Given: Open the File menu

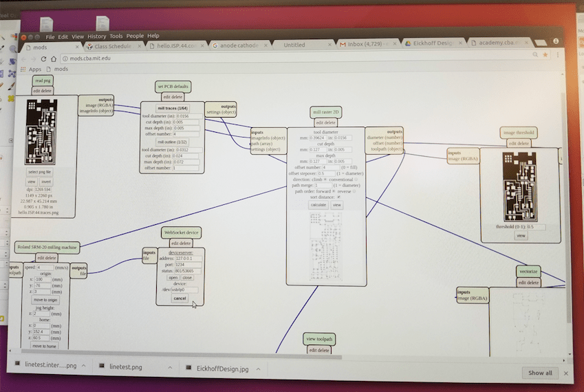Looking at the screenshot, I should [x=50, y=37].
